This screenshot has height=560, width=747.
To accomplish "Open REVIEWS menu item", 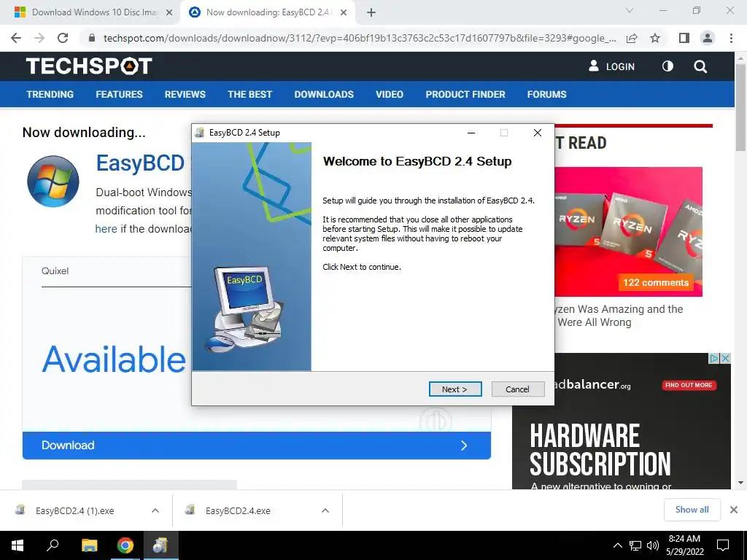I will [185, 94].
